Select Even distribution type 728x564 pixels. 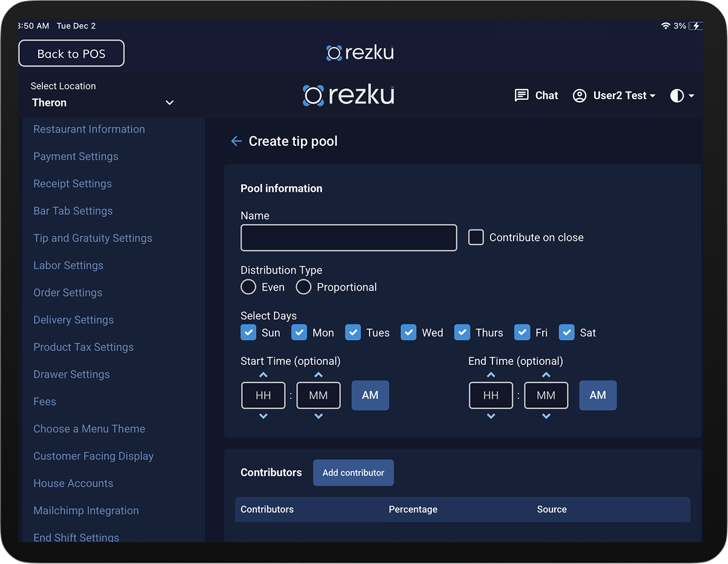[x=248, y=287]
